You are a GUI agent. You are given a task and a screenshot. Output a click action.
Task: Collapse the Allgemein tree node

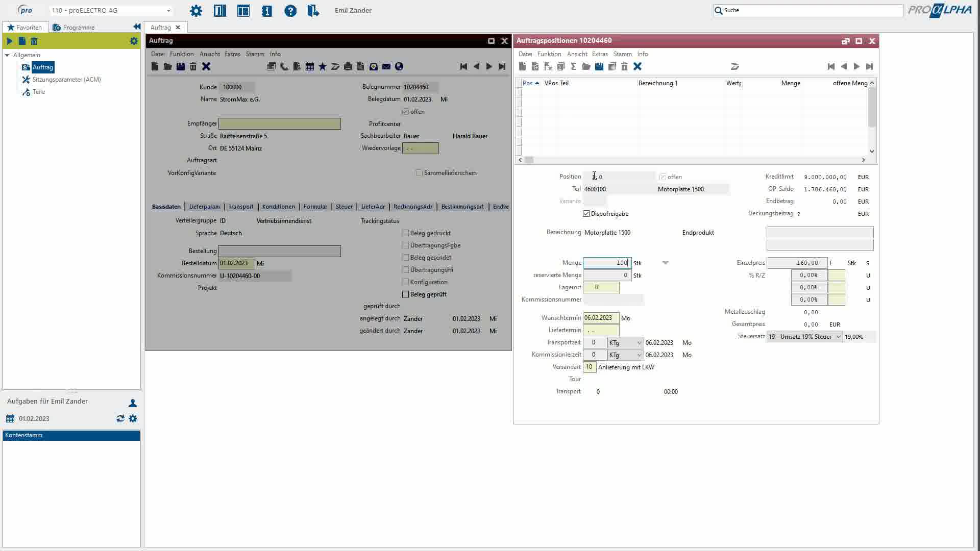[7, 55]
